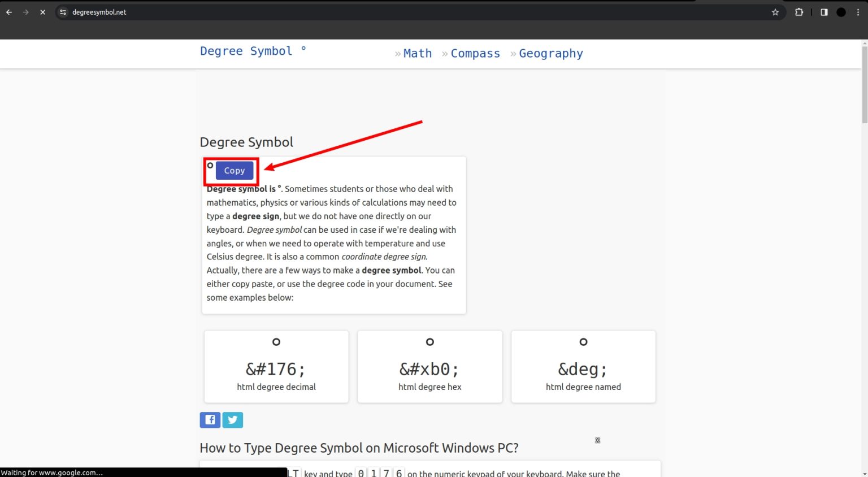Share the page on Twitter

(x=233, y=420)
